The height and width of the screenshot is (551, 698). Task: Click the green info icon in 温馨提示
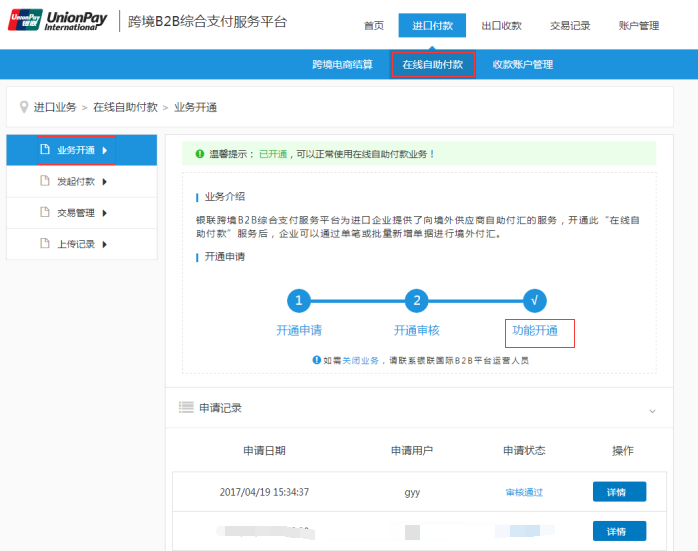tap(200, 154)
